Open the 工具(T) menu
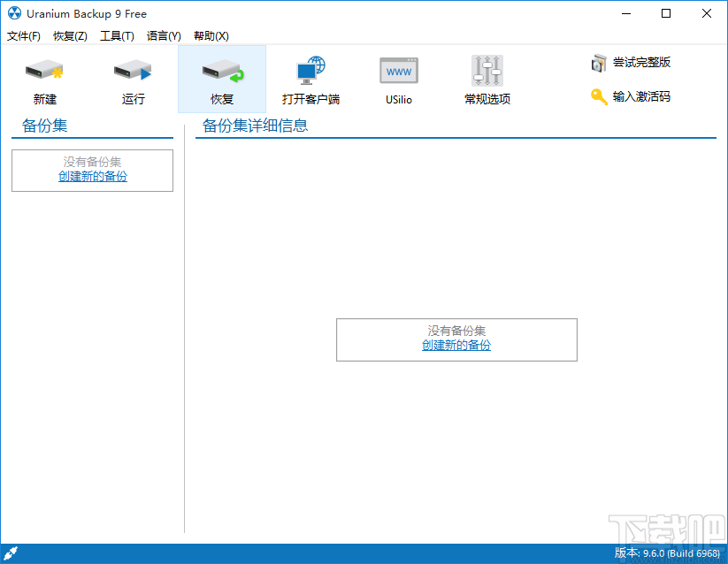The image size is (728, 564). (115, 36)
